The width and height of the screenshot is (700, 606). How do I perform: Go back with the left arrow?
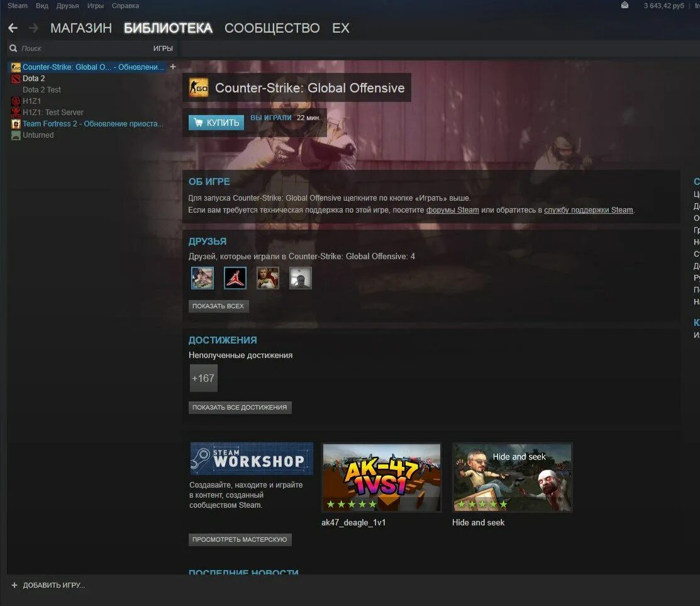(x=13, y=28)
